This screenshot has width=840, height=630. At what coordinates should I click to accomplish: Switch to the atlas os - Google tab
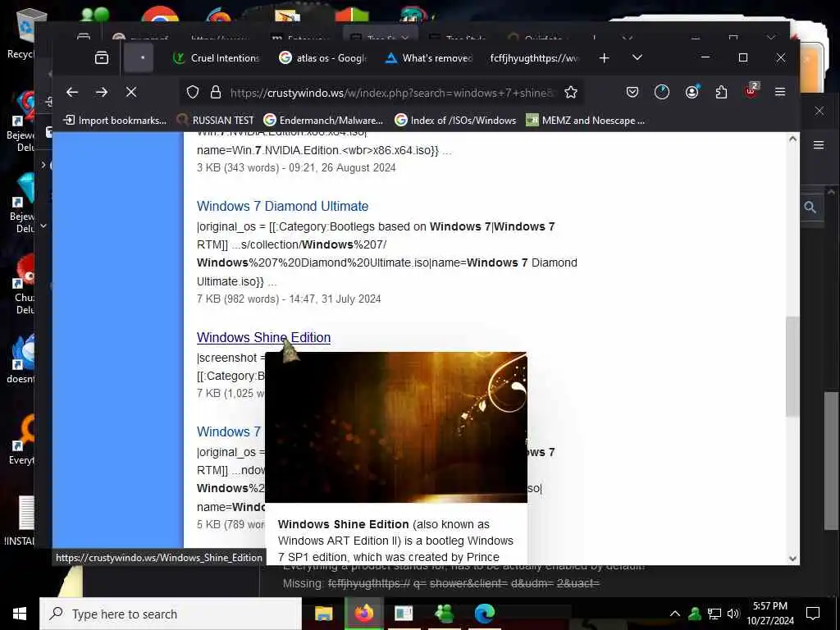[x=322, y=58]
